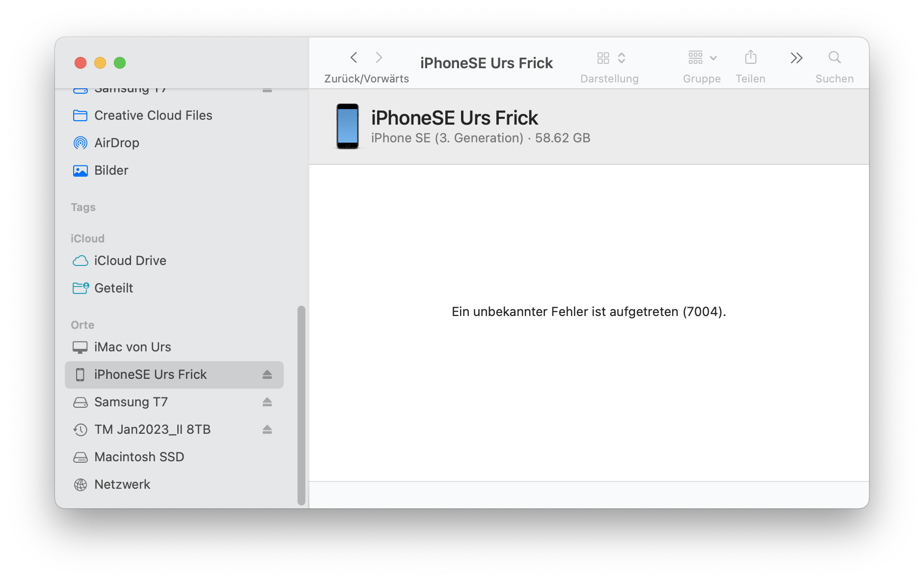Open TM Jan2023_II 8TB volume

[x=174, y=429]
